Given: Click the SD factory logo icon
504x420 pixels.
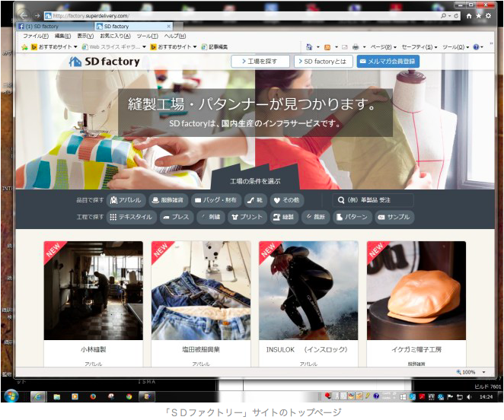Looking at the screenshot, I should coord(75,62).
